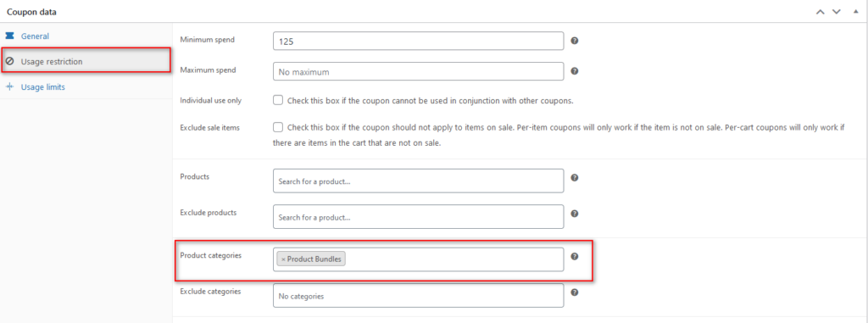
Task: Click the help icon next to Products field
Action: point(575,178)
